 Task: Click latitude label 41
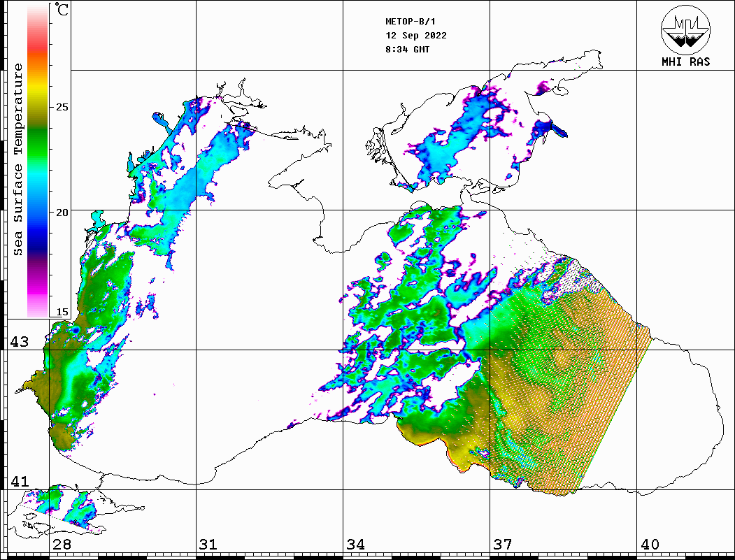pos(19,482)
